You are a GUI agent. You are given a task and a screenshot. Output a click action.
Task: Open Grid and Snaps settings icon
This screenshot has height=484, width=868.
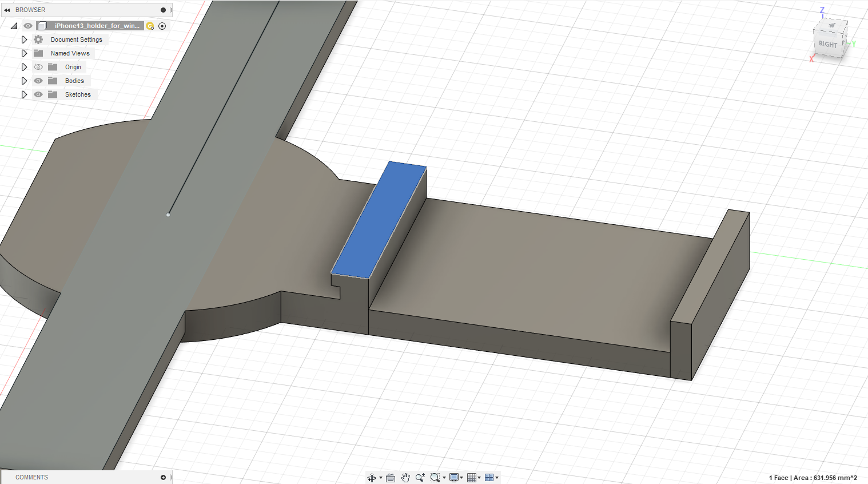(x=472, y=478)
